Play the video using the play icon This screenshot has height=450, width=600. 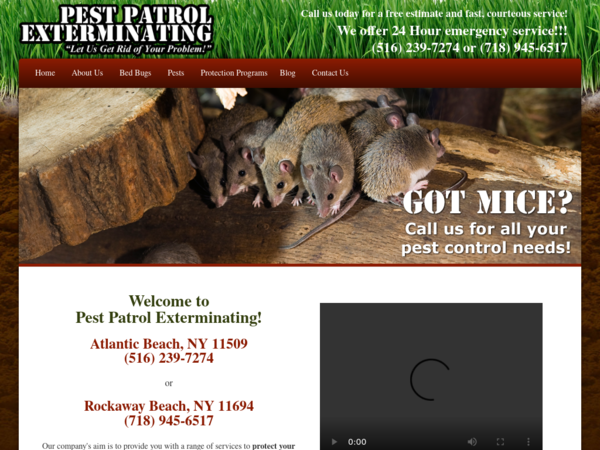(334, 442)
